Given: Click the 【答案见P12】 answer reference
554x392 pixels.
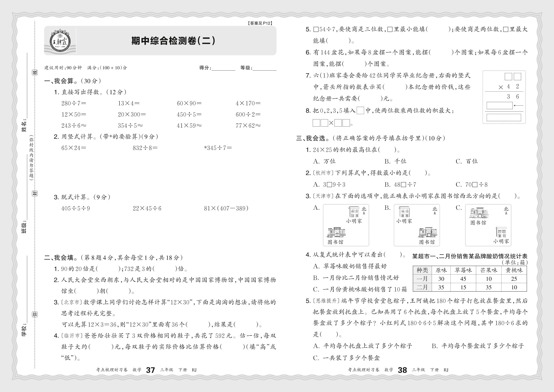Looking at the screenshot, I should [x=260, y=23].
